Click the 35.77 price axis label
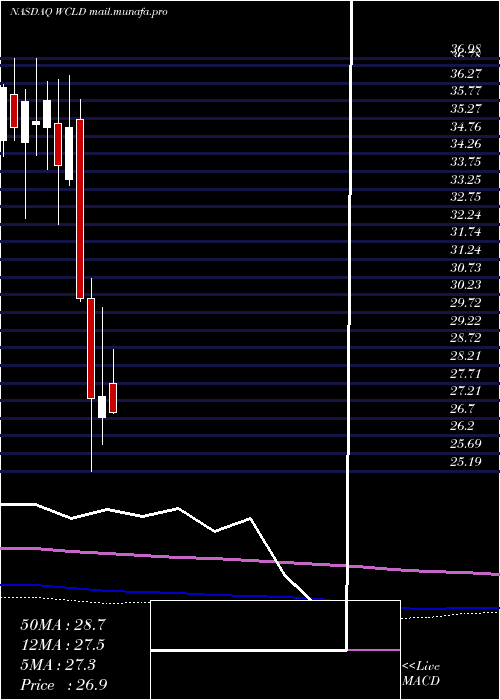 467,92
